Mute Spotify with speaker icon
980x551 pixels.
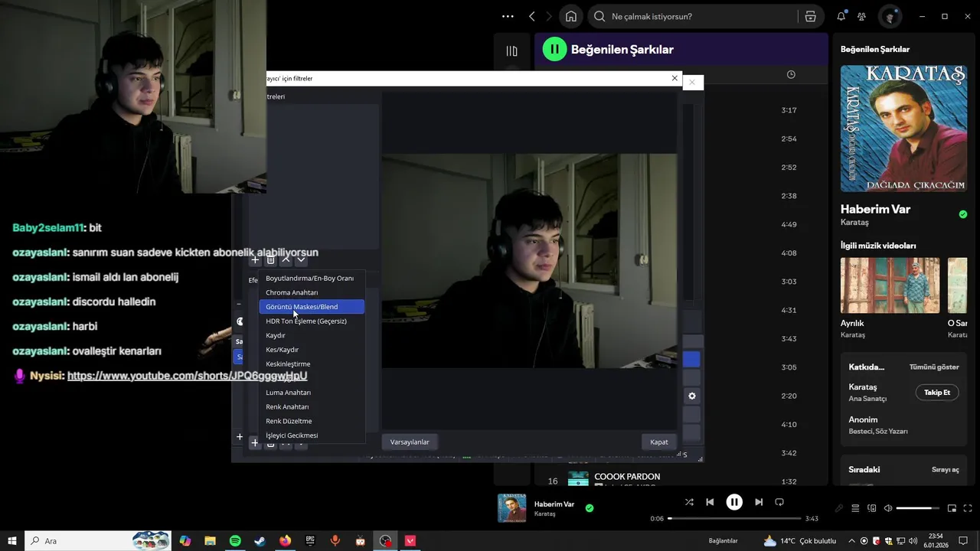point(888,508)
